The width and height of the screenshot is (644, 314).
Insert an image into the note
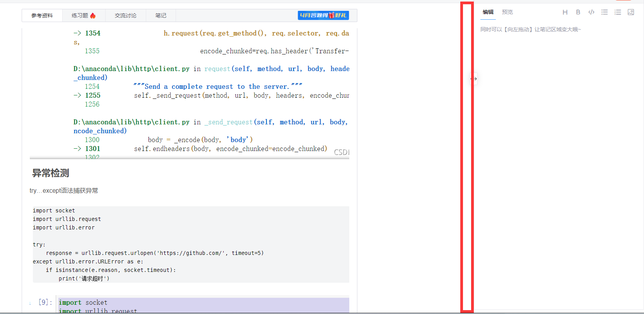pyautogui.click(x=631, y=12)
